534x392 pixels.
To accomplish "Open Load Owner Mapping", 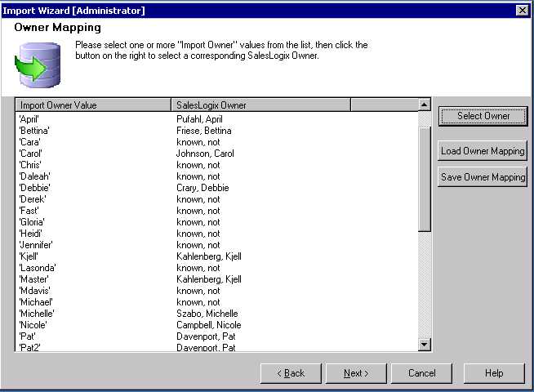I will tap(483, 151).
